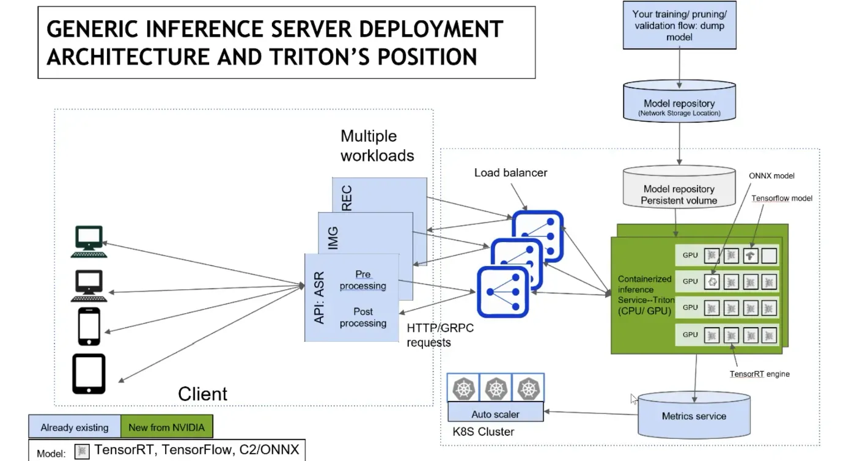Screen dimensions: 868x461
Task: Select the 'Your training/ pruning/ validation flow' box
Action: click(x=679, y=25)
